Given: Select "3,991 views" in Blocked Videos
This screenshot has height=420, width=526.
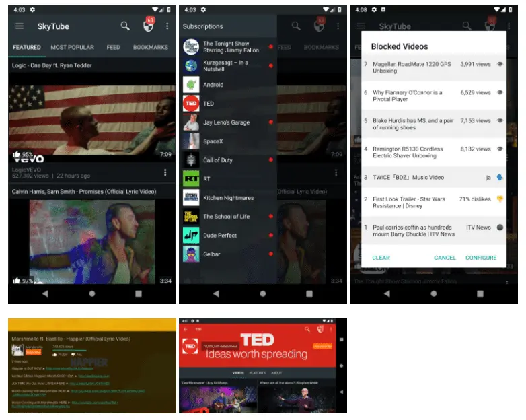Looking at the screenshot, I should pyautogui.click(x=476, y=64).
